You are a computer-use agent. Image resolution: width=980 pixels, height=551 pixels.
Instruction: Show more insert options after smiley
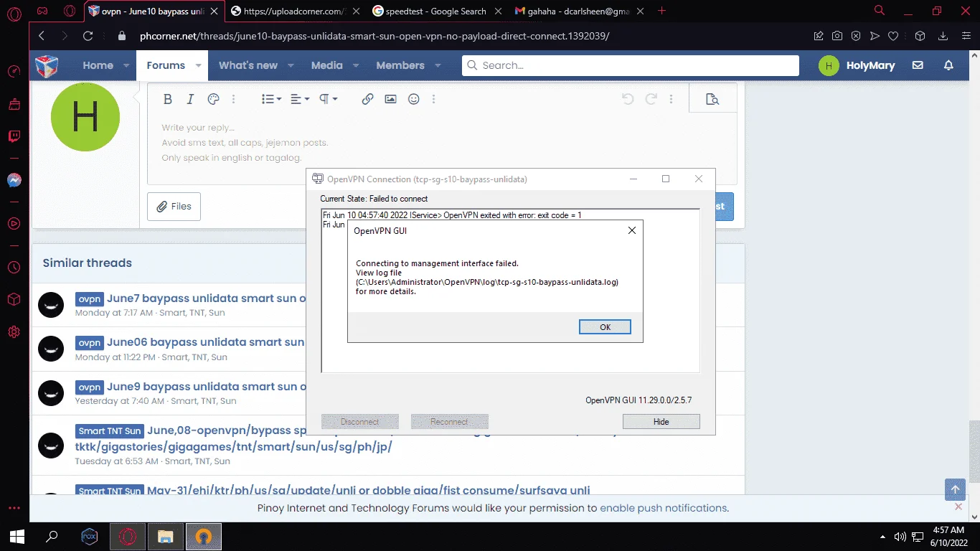tap(433, 99)
